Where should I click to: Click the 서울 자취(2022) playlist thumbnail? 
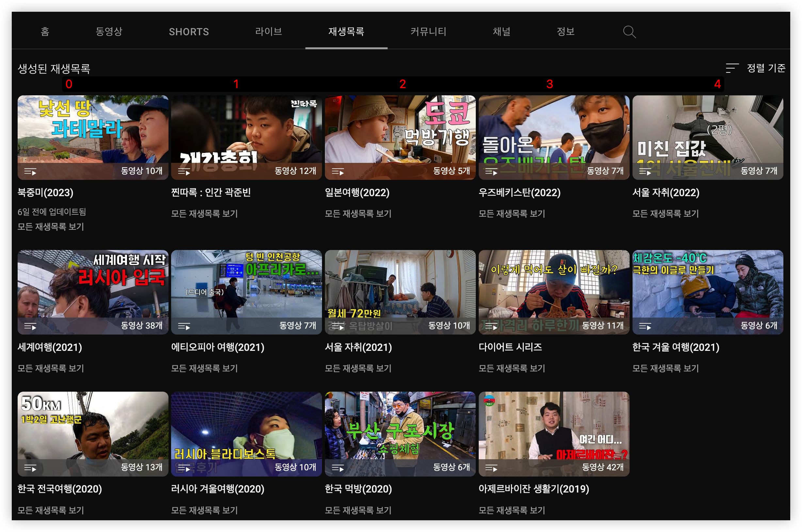(x=708, y=136)
